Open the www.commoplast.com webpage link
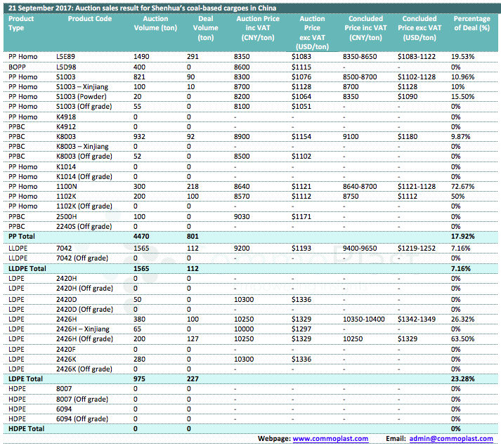Screen dimensions: 501x448 point(330,438)
